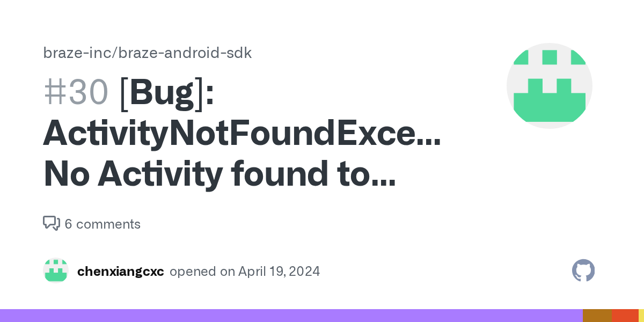Click the brown language bar segment
The image size is (644, 322).
pos(597,316)
